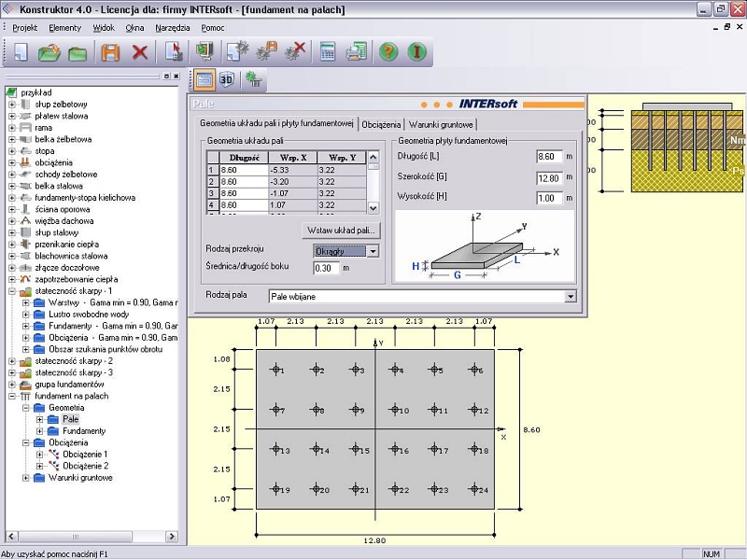Open the Elementy menu
This screenshot has width=747, height=560.
[x=64, y=28]
